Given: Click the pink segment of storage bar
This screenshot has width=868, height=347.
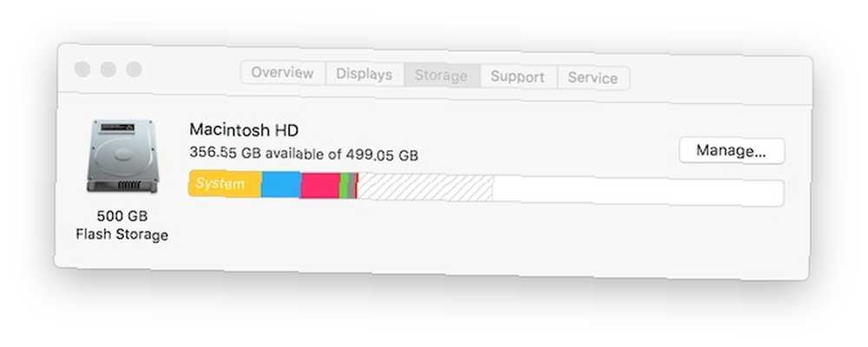Looking at the screenshot, I should coord(320,186).
